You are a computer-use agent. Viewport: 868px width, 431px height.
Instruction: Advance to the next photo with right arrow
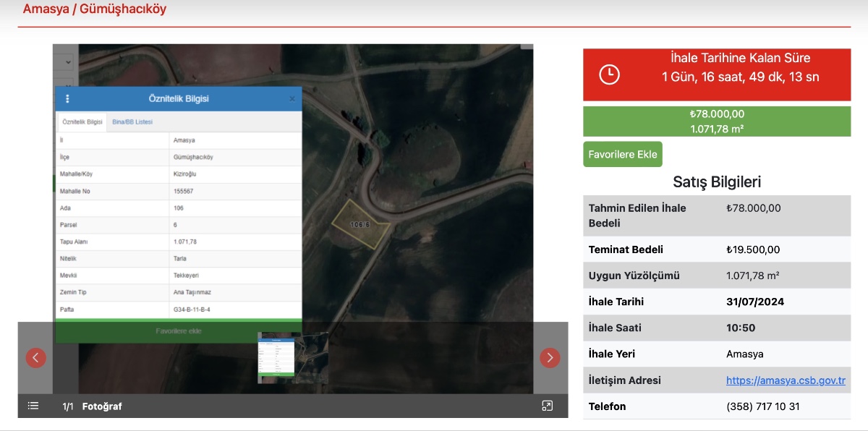point(550,358)
